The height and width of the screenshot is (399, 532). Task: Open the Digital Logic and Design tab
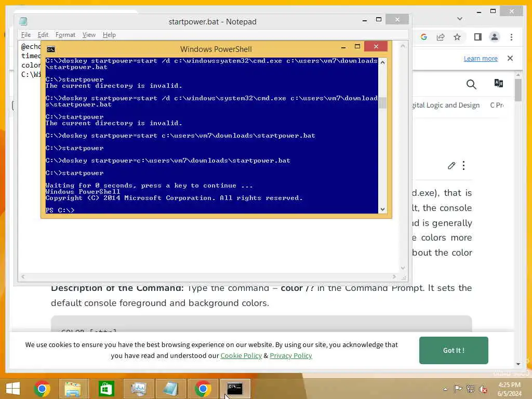446,105
